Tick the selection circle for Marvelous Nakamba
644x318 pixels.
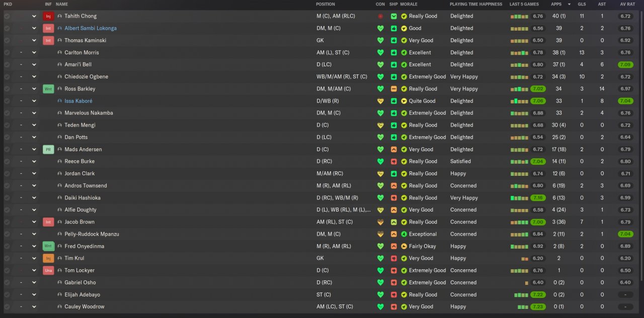(x=7, y=113)
